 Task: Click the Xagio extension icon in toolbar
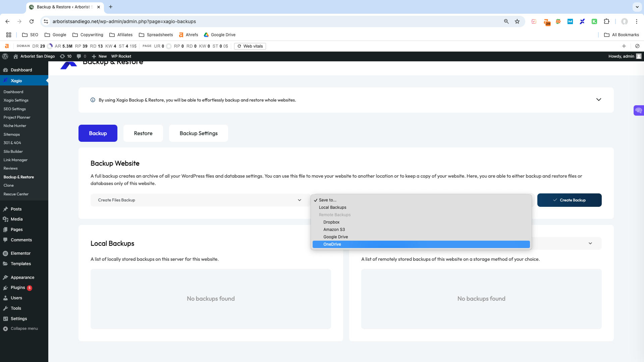tap(582, 21)
